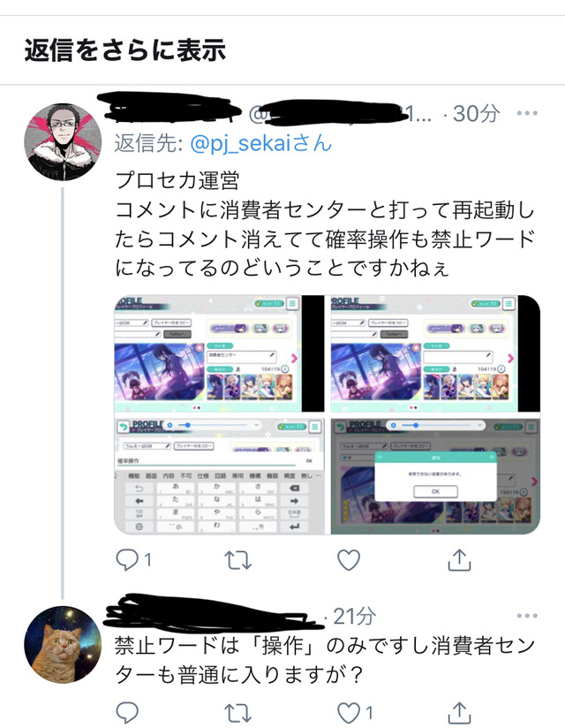
Task: Share the second reply tweet
Action: [459, 712]
